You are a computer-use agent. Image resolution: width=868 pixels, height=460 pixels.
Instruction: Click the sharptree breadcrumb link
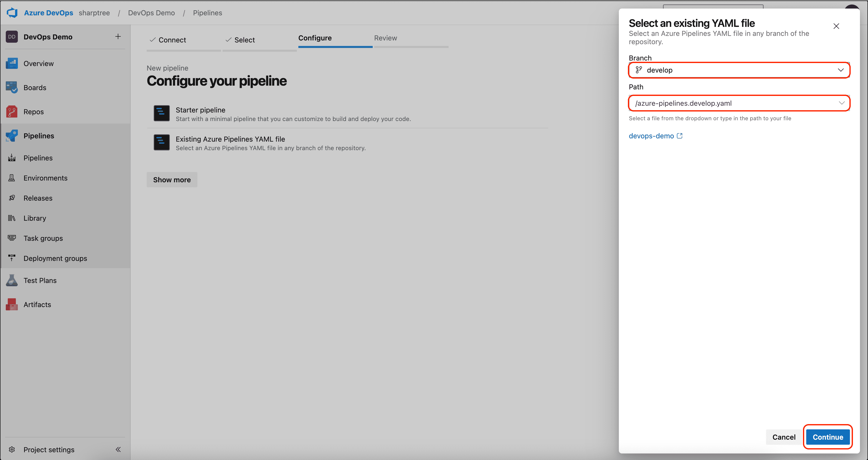(x=94, y=13)
